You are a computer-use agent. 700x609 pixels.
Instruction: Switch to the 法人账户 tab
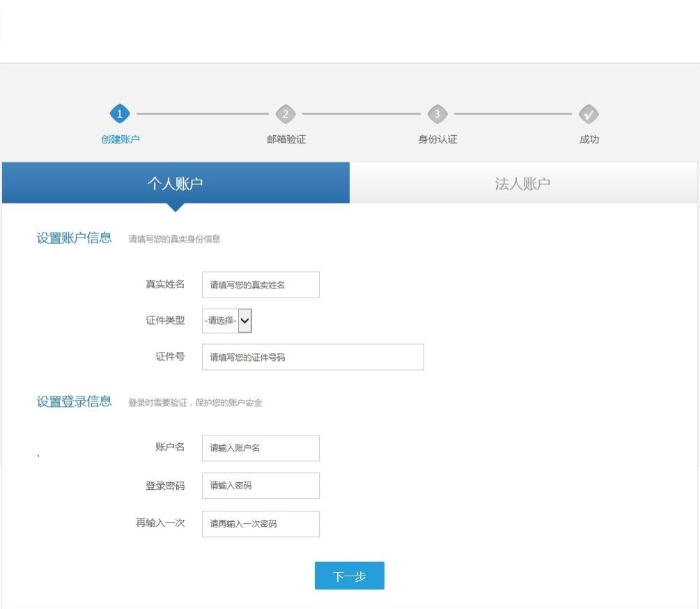coord(522,183)
